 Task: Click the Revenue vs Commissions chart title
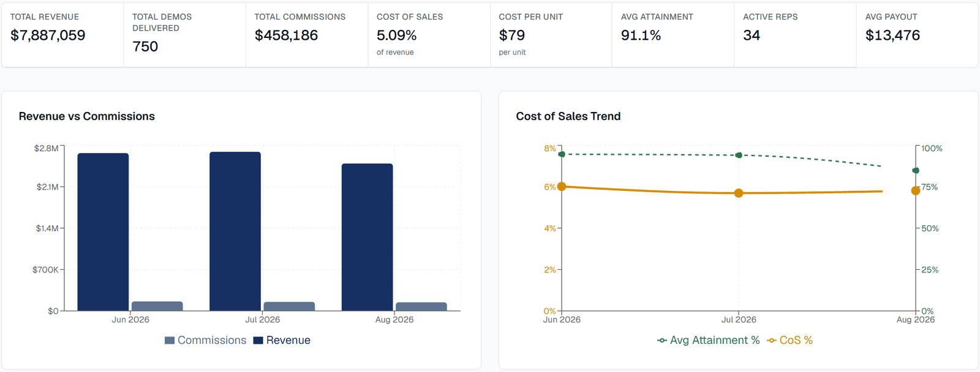coord(87,116)
